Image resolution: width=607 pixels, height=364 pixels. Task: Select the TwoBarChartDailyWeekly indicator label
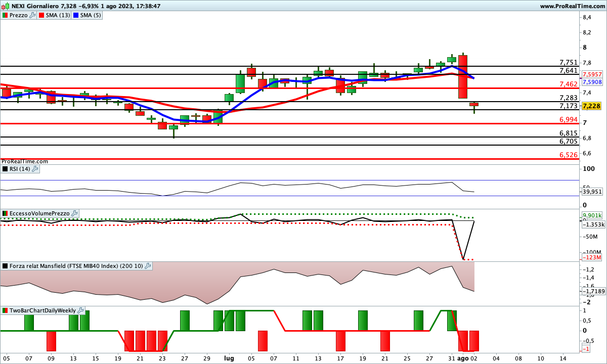tap(43, 310)
